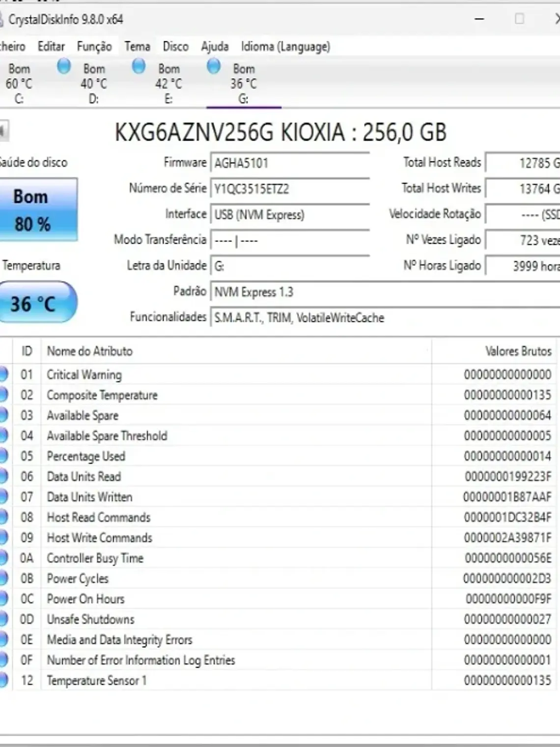560x747 pixels.
Task: Click the Padrão field NVM Express 1.3
Action: tap(385, 292)
